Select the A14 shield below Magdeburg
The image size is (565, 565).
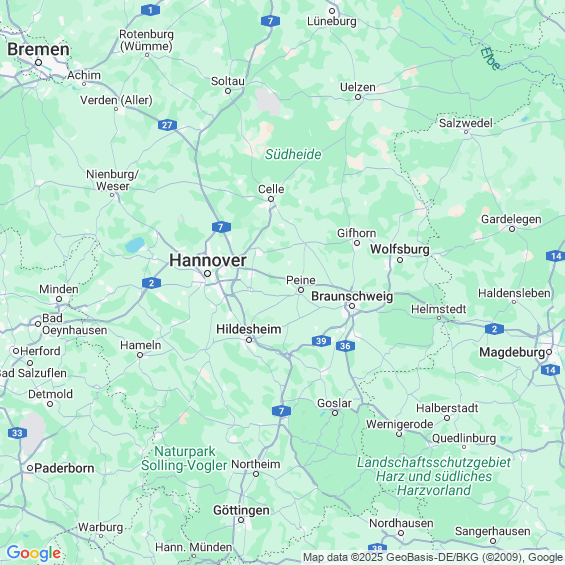[550, 370]
